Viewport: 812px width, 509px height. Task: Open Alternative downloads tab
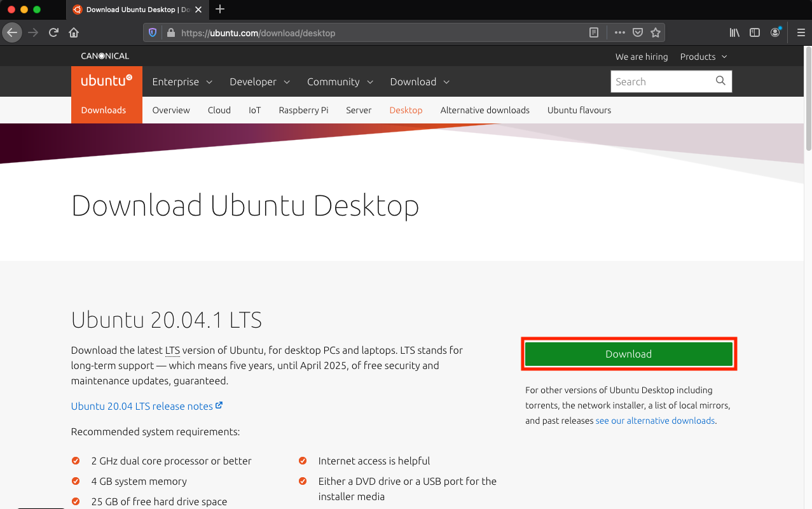click(485, 110)
